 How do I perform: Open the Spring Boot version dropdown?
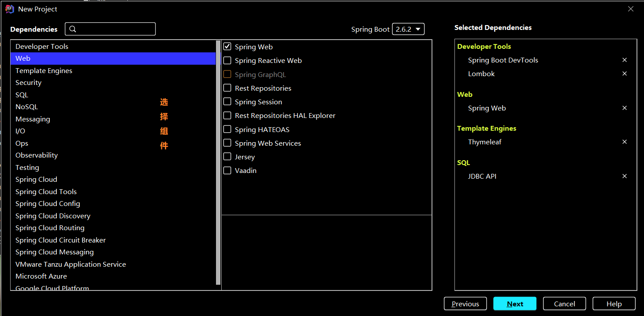click(408, 29)
